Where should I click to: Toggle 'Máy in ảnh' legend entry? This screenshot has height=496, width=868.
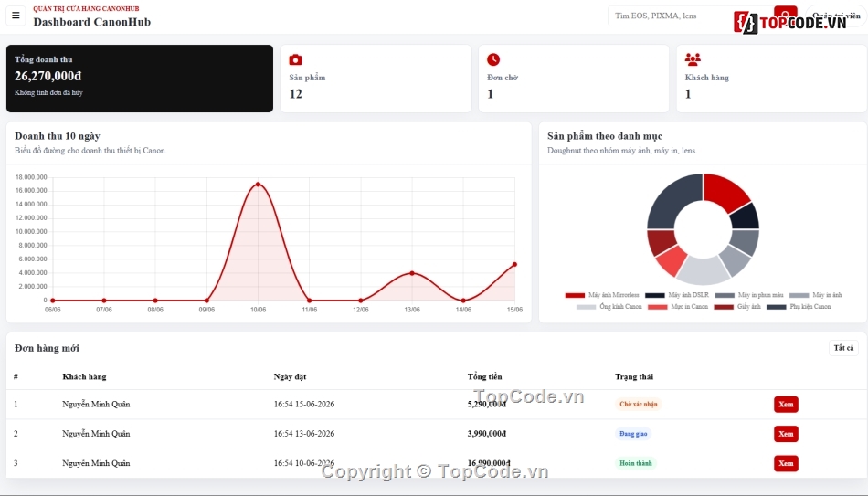pyautogui.click(x=815, y=295)
